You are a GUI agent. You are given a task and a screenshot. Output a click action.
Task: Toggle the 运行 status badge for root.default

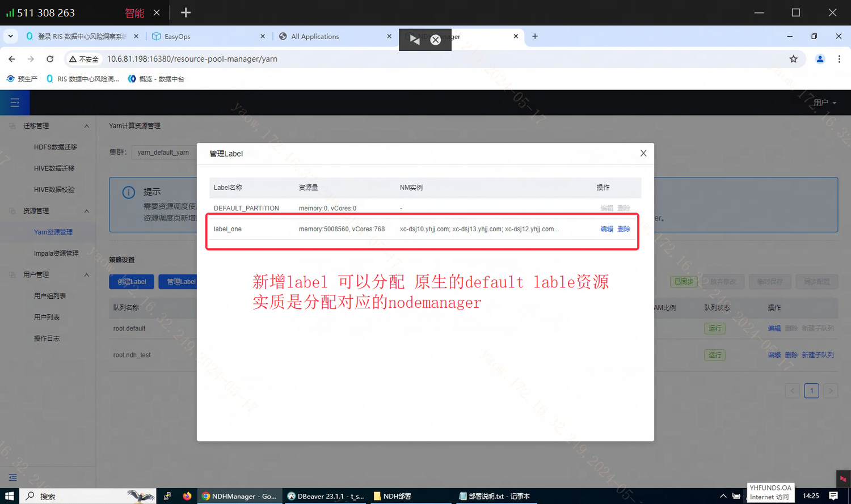714,328
